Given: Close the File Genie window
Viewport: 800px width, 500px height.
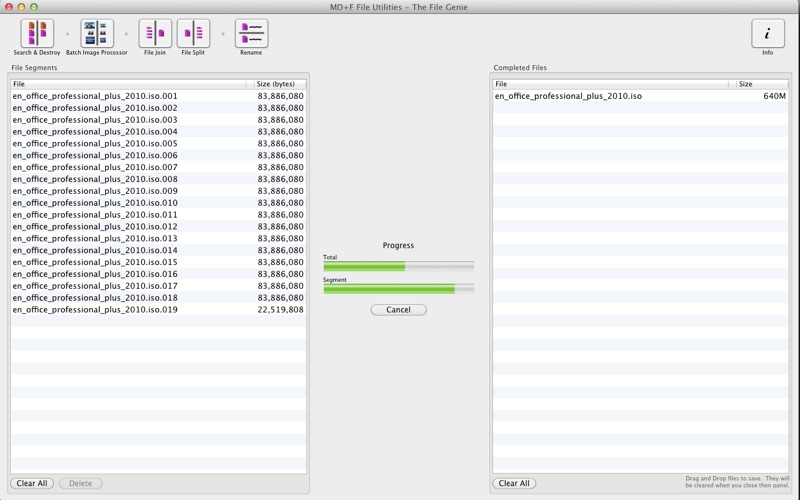Looking at the screenshot, I should click(9, 7).
